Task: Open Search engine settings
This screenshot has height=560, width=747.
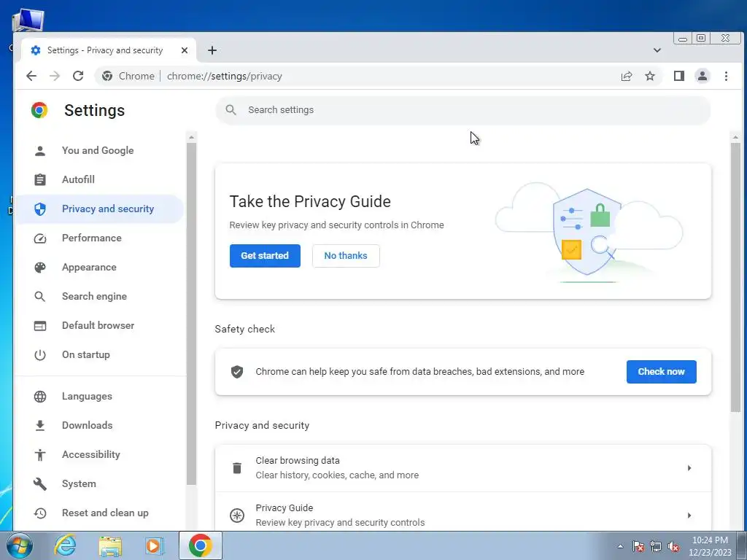Action: [100, 297]
